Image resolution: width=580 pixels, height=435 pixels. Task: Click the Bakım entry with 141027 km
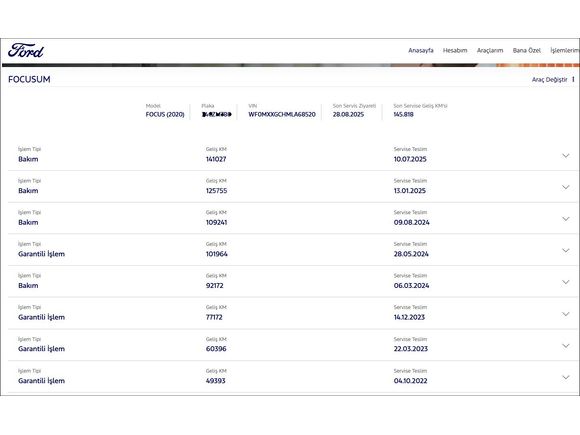[x=292, y=155]
